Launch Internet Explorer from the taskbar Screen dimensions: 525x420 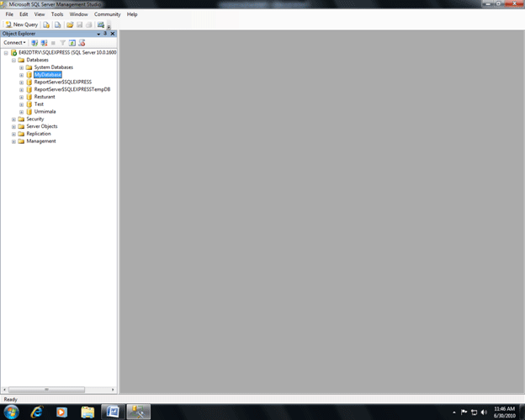point(37,412)
